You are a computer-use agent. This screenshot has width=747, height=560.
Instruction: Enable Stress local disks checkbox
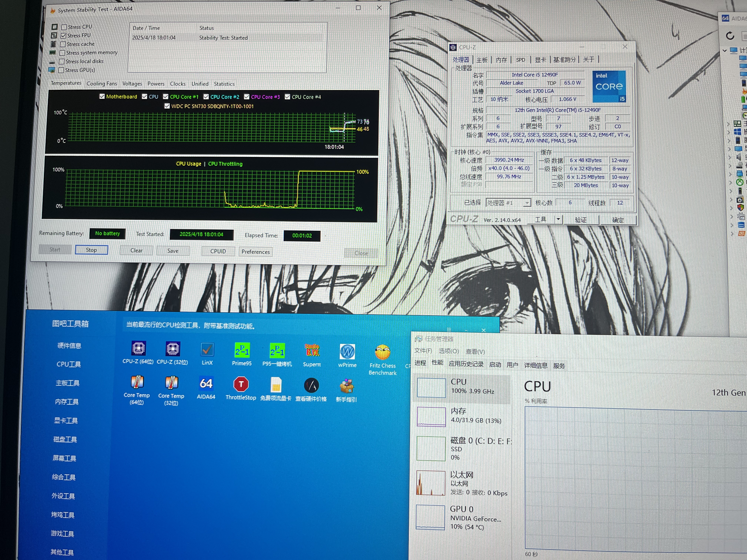(62, 61)
